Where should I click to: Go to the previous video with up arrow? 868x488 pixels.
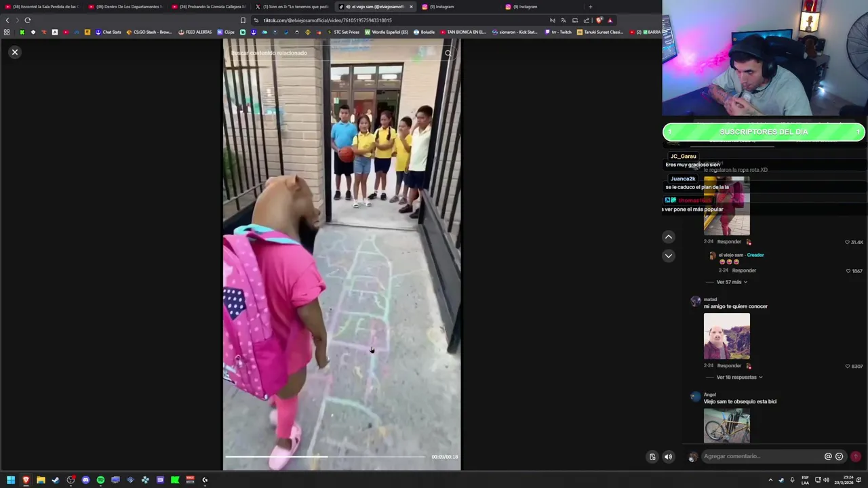(x=669, y=237)
